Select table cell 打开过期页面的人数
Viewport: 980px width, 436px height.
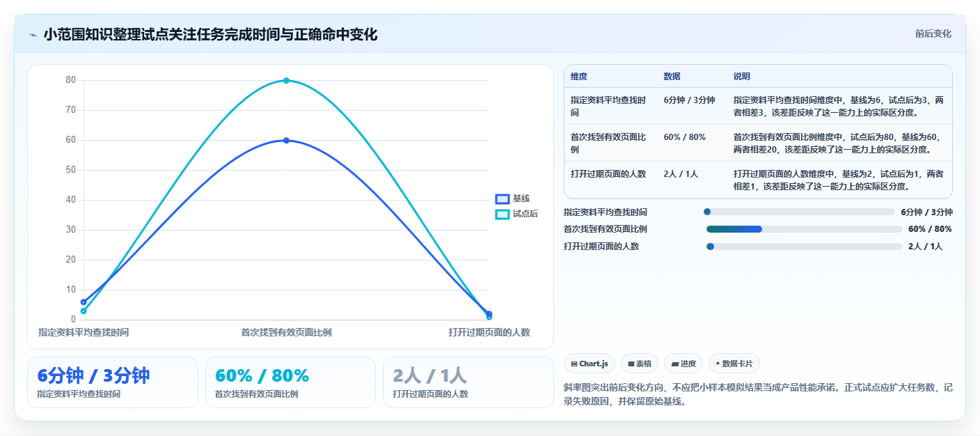point(610,180)
